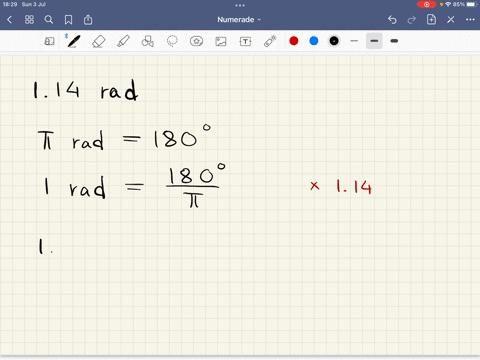Image resolution: width=480 pixels, height=360 pixels.
Task: Select the Image insert tool
Action: [x=221, y=41]
